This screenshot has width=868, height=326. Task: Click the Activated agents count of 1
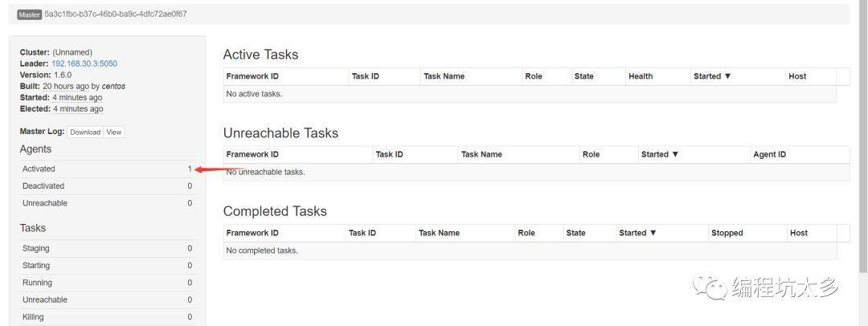pos(190,169)
